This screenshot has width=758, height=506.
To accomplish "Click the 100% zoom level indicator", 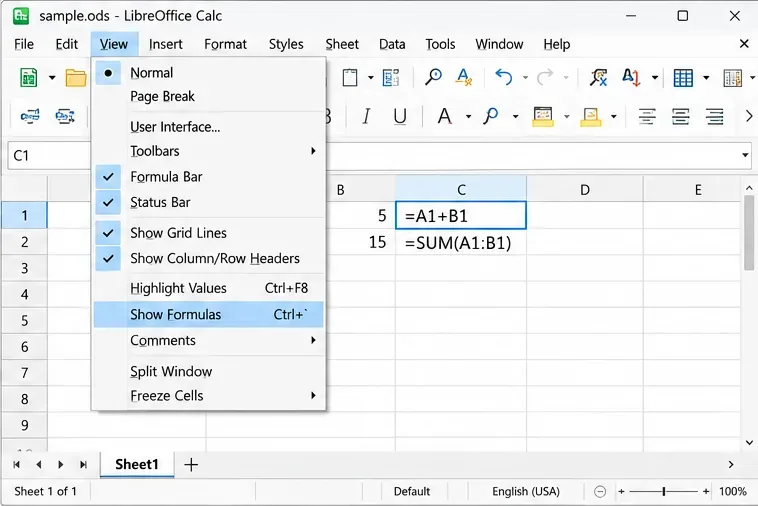I will click(733, 492).
